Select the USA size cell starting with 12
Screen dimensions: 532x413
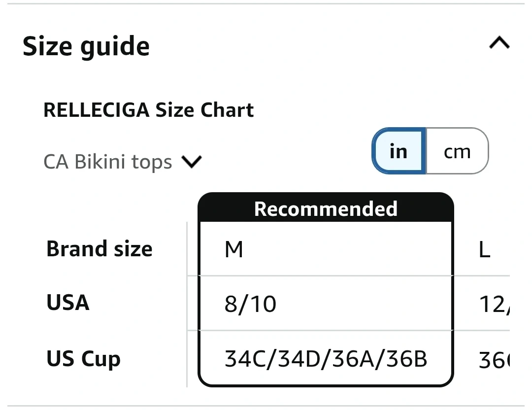493,305
